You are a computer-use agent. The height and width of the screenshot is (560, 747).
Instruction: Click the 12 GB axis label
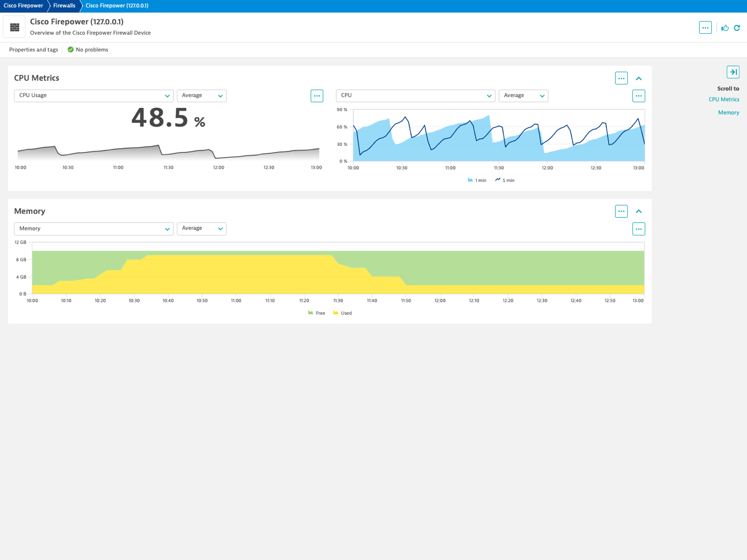20,243
